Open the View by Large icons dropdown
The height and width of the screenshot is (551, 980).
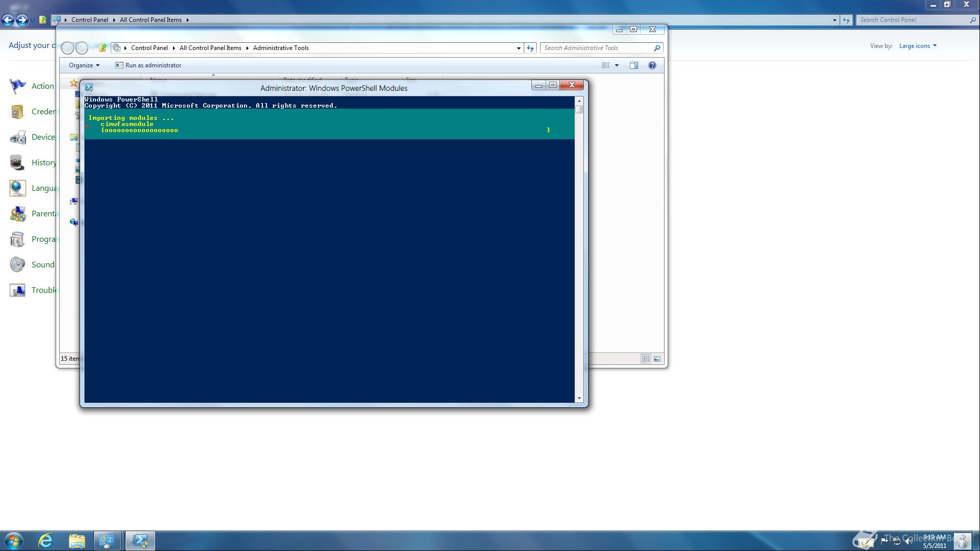tap(918, 46)
